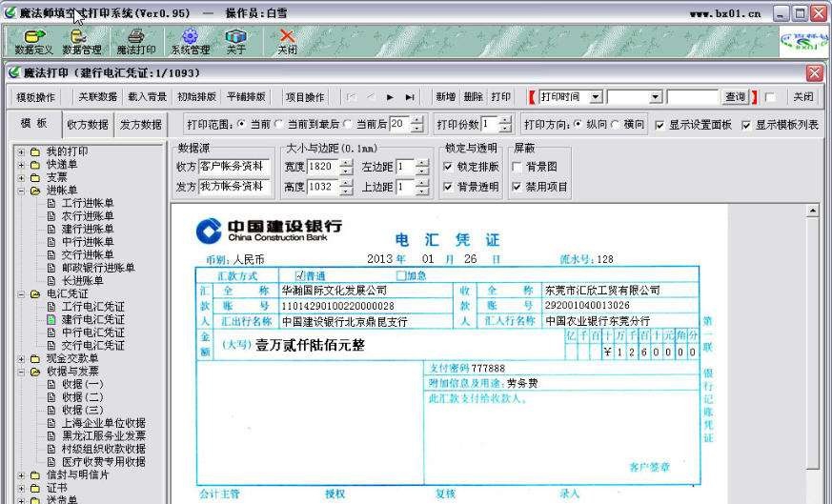Switch to 收方数据 tab

click(x=88, y=125)
